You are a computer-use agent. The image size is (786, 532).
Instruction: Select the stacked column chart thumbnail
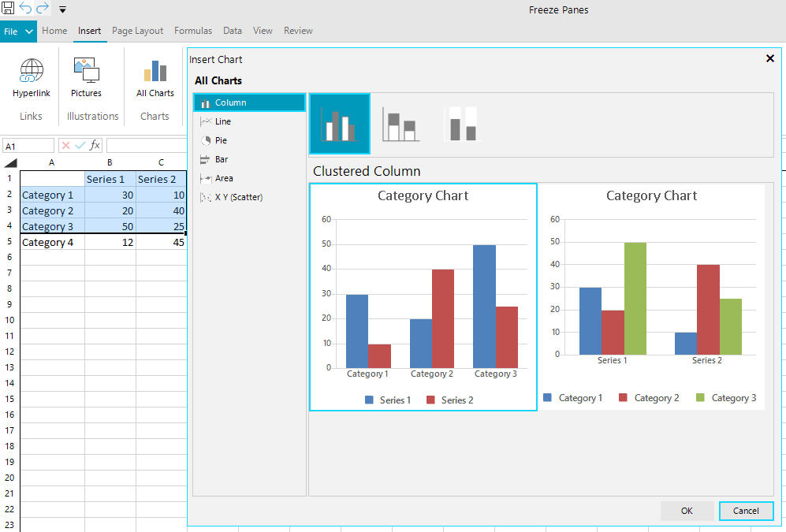pos(400,123)
